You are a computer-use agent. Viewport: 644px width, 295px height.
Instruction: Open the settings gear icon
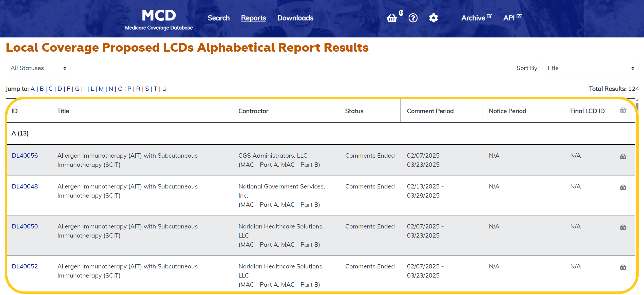433,18
